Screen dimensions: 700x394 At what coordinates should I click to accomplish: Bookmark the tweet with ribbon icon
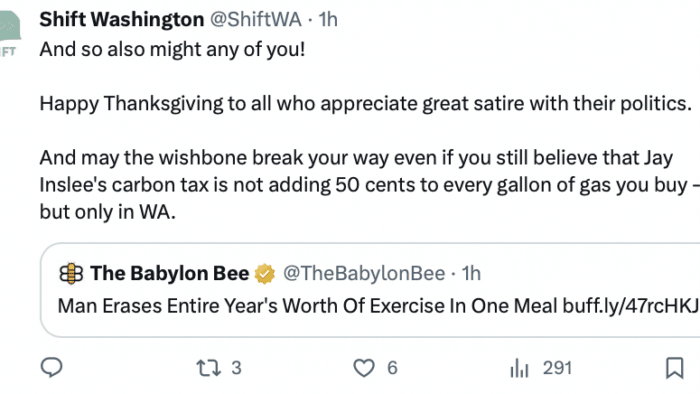click(x=675, y=368)
